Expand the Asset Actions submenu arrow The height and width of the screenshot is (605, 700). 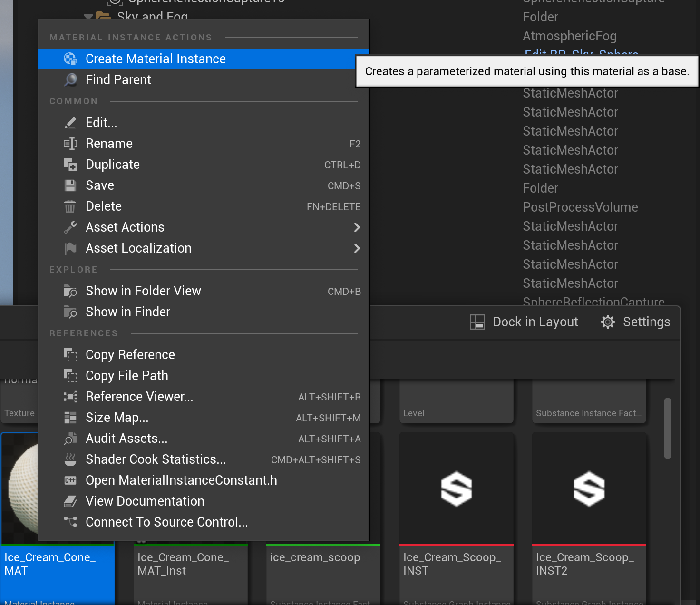pos(357,227)
